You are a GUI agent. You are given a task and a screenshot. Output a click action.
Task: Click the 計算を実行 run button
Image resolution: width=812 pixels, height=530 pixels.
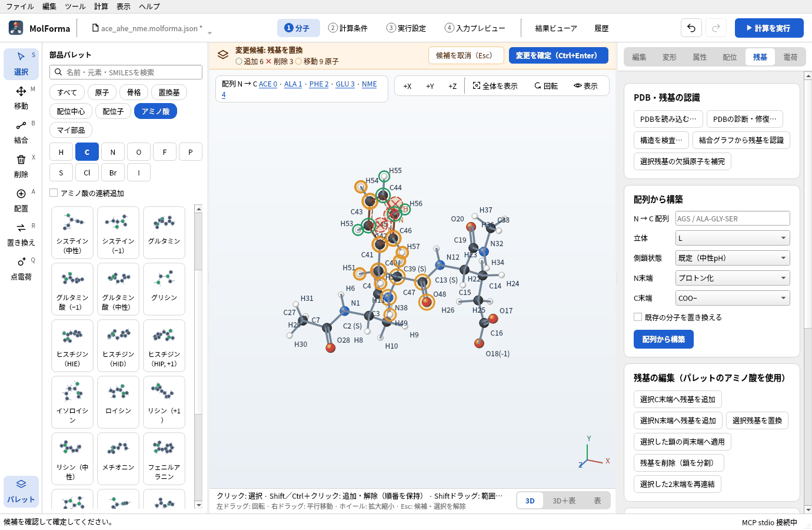pyautogui.click(x=769, y=28)
